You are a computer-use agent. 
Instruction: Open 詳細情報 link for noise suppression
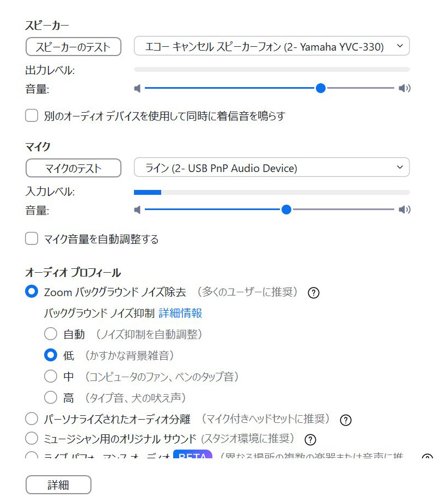pos(180,313)
